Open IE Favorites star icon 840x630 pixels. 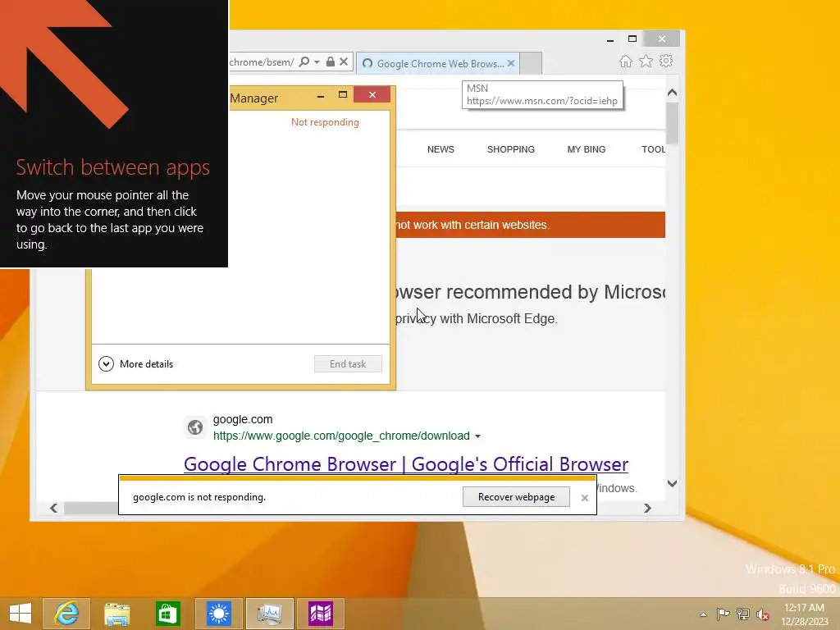coord(646,61)
